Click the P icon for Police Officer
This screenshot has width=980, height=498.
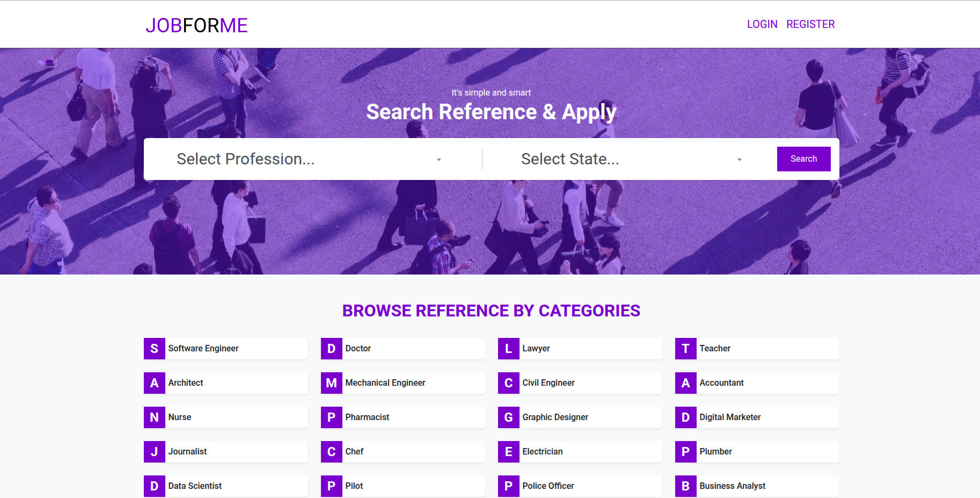(509, 486)
